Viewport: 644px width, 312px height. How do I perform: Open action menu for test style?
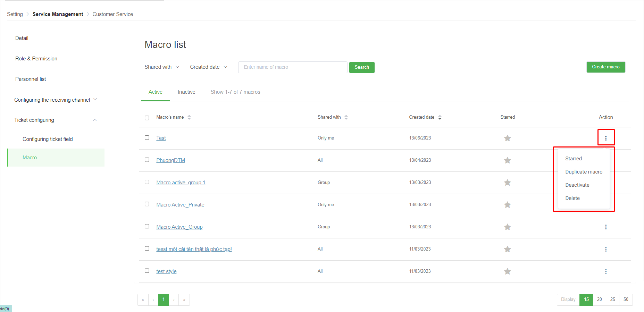(x=606, y=271)
